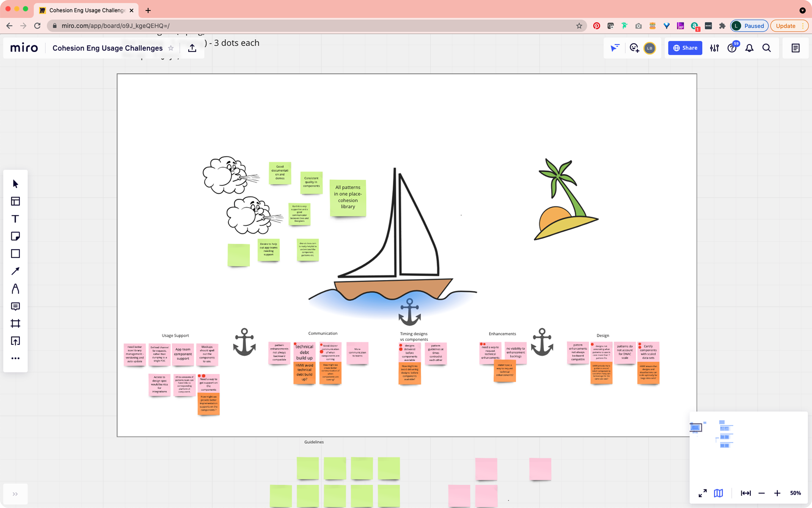Viewport: 812px width, 508px height.
Task: Click the Usage Support heading
Action: coord(175,335)
